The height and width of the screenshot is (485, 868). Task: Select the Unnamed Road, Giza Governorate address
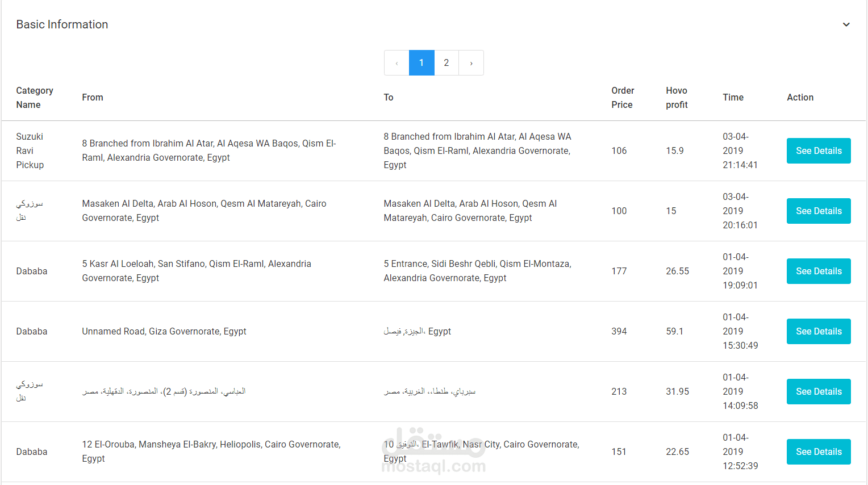pyautogui.click(x=164, y=332)
